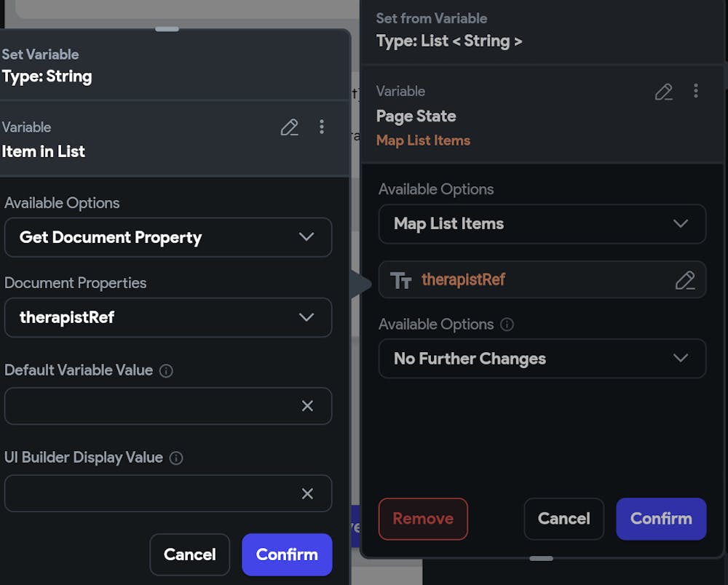Confirm the Set from Variable panel
This screenshot has width=728, height=585.
coord(661,519)
